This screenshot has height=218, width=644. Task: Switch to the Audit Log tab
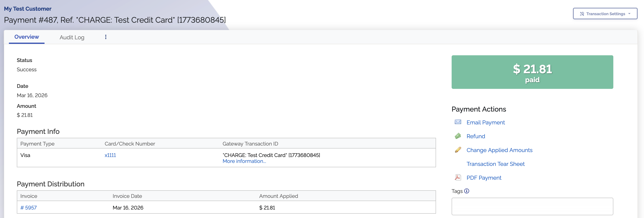point(72,37)
